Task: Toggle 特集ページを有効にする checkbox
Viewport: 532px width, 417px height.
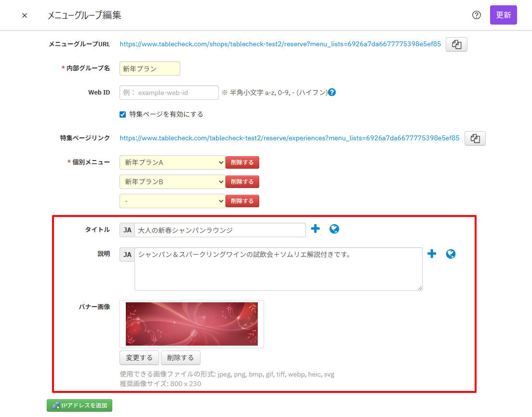Action: tap(123, 114)
